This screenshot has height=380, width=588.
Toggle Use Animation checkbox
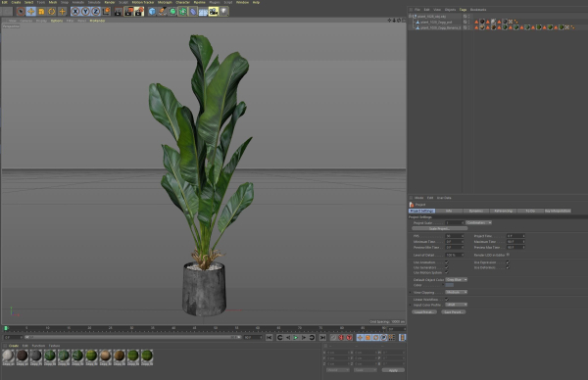coord(447,262)
